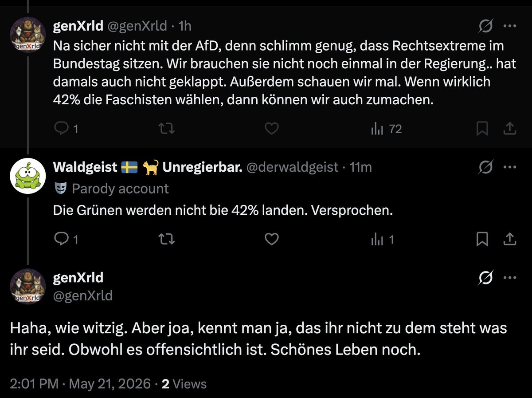The width and height of the screenshot is (532, 398).
Task: Bookmark Waldgeist's post
Action: pos(482,240)
